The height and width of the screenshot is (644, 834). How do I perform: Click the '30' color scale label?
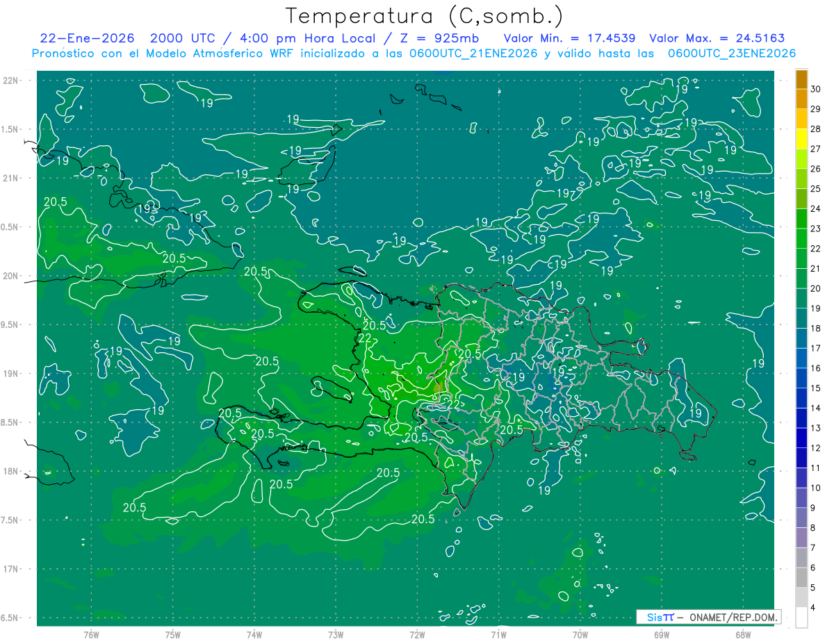817,89
